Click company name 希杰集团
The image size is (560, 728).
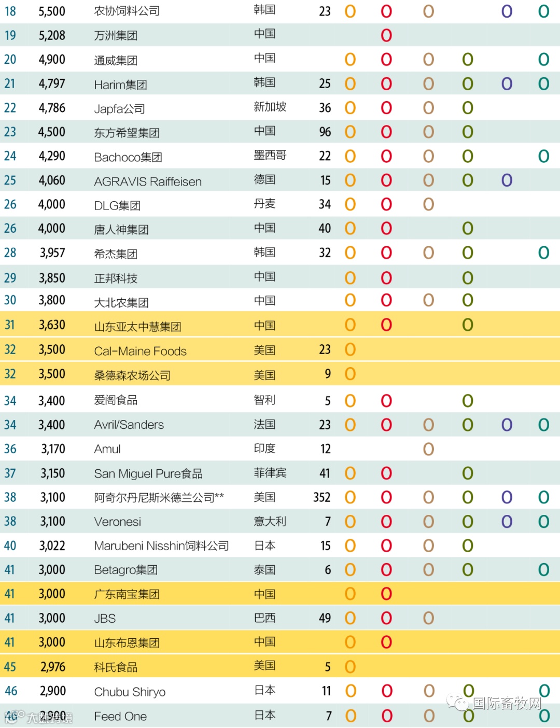[x=116, y=254]
